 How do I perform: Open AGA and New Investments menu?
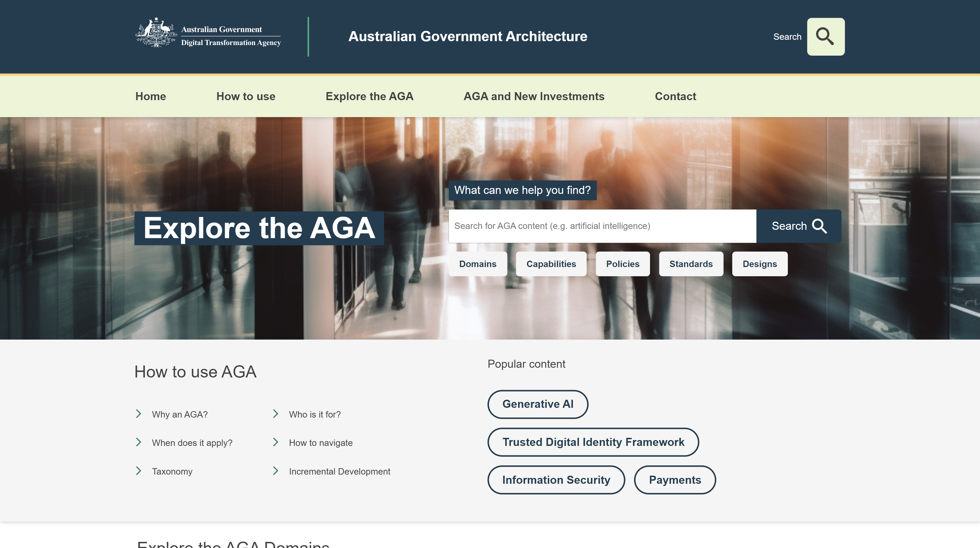pyautogui.click(x=534, y=96)
